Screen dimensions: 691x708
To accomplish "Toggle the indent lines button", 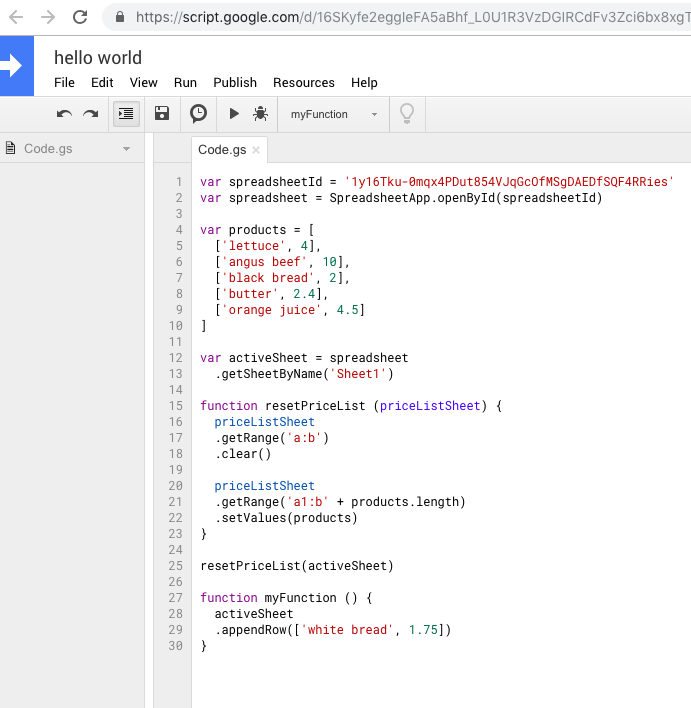I will [126, 114].
